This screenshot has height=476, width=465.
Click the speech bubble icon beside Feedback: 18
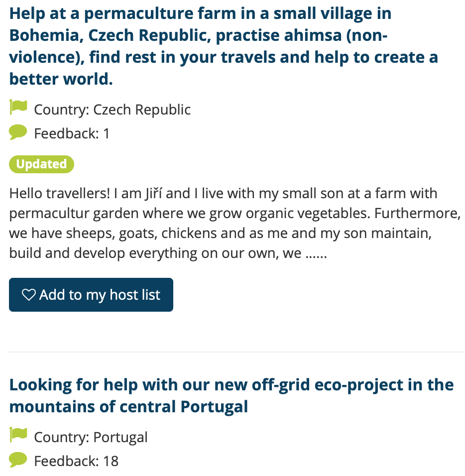click(x=18, y=460)
